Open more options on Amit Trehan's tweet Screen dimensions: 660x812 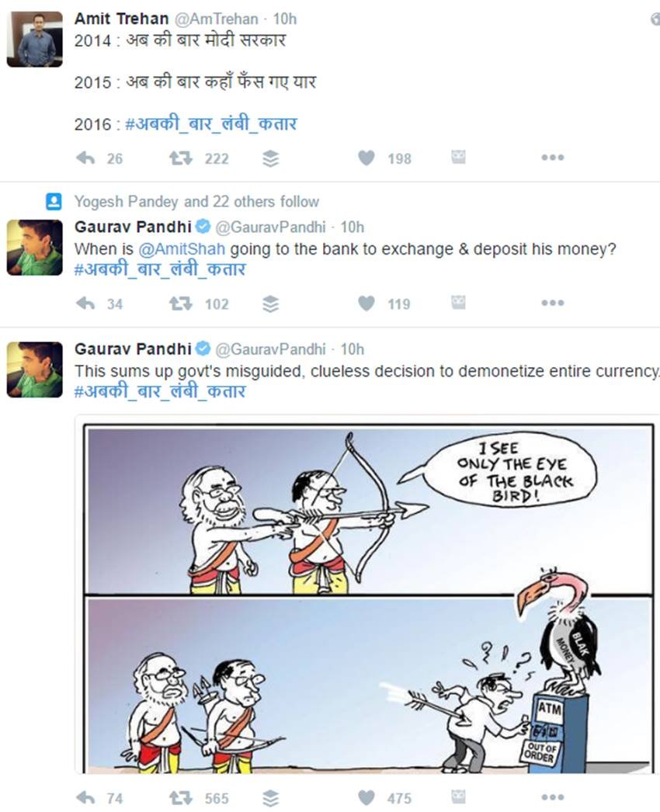tap(552, 158)
